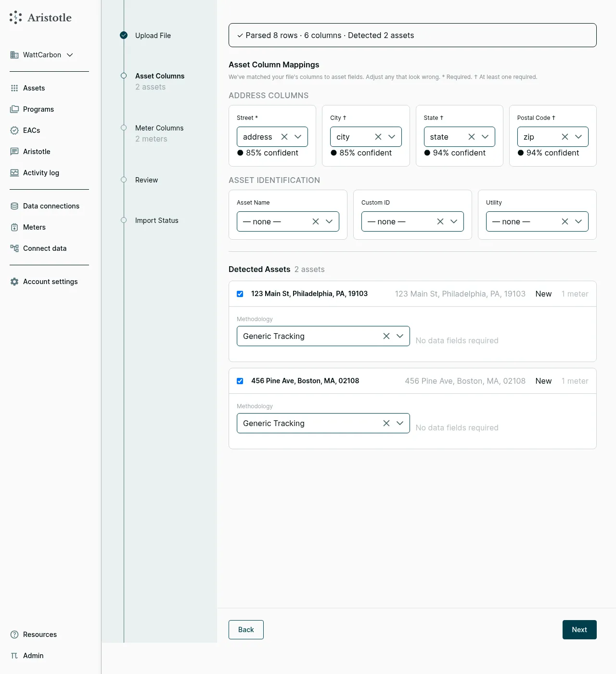Click the Postal Code 94% confident indicator
This screenshot has width=616, height=674.
548,153
